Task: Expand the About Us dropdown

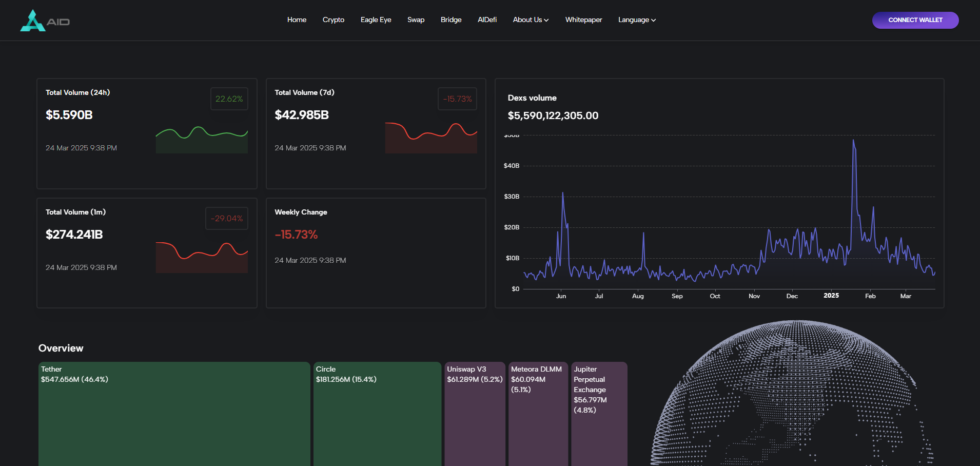Action: point(531,20)
